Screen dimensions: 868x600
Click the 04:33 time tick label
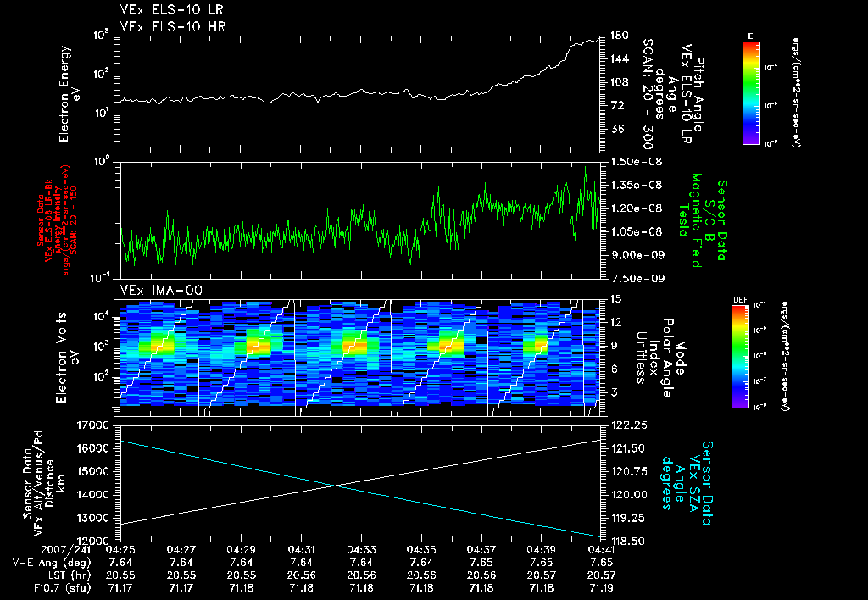tap(361, 550)
